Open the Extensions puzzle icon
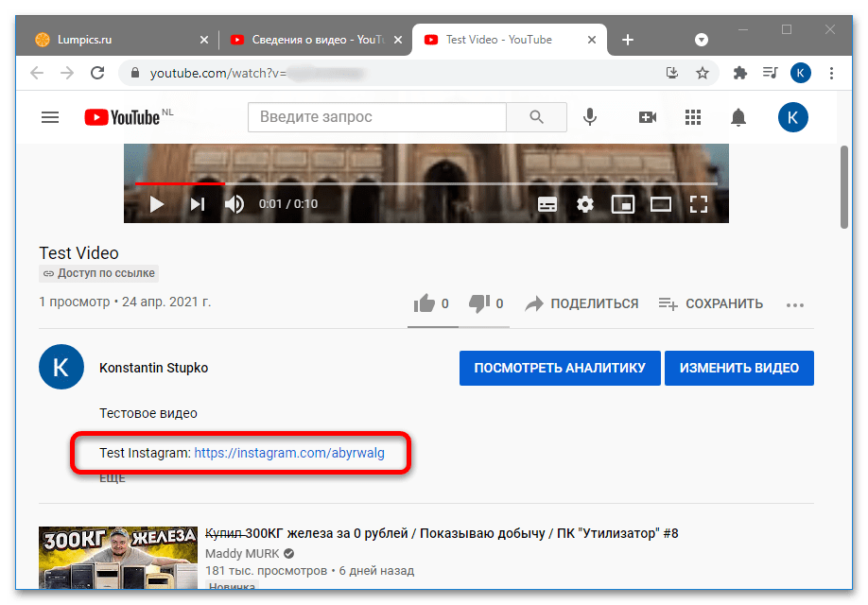The image size is (868, 605). click(739, 73)
